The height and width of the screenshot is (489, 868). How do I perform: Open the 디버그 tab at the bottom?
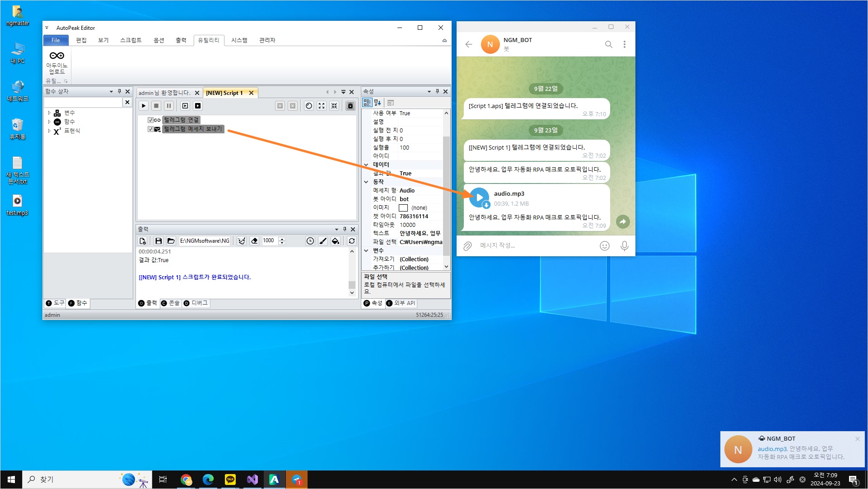196,303
